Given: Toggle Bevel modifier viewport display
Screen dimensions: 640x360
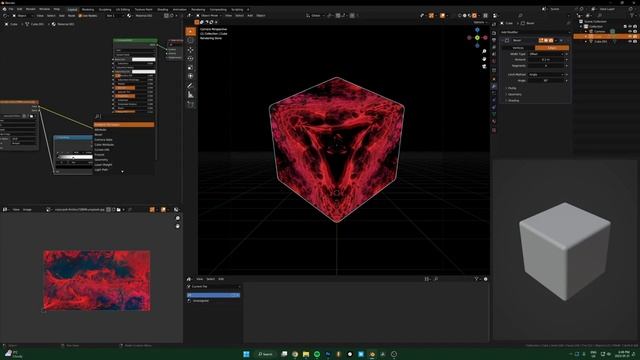Looking at the screenshot, I should pos(546,40).
